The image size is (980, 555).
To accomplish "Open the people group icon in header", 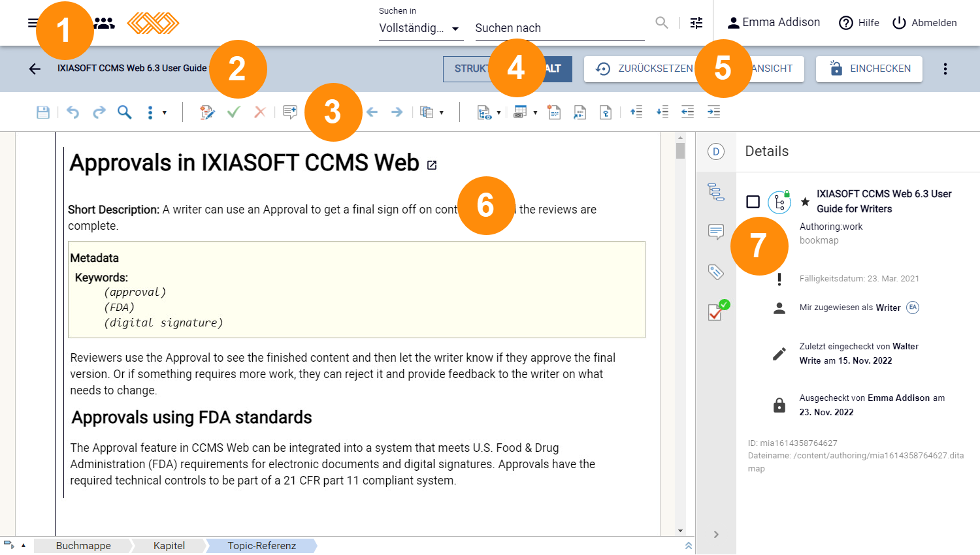I will [x=104, y=23].
